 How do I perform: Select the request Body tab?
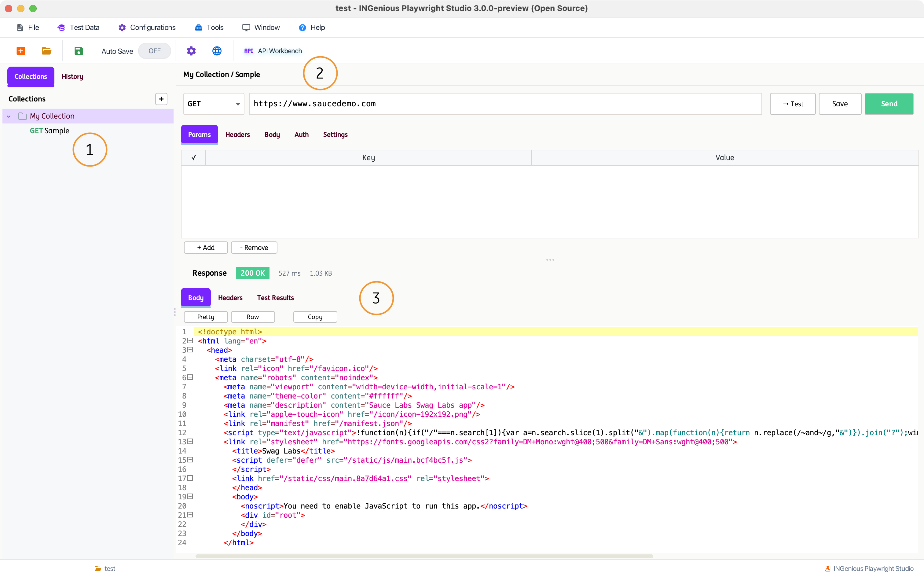(272, 134)
